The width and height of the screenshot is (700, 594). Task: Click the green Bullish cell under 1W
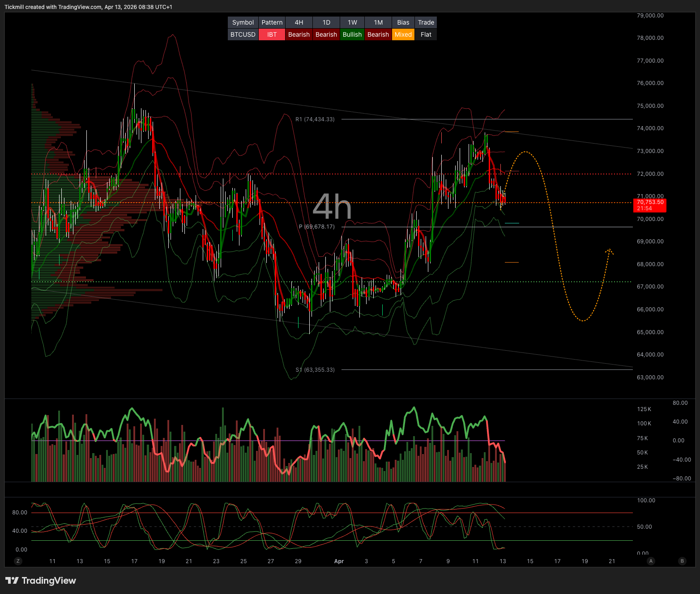(x=352, y=34)
